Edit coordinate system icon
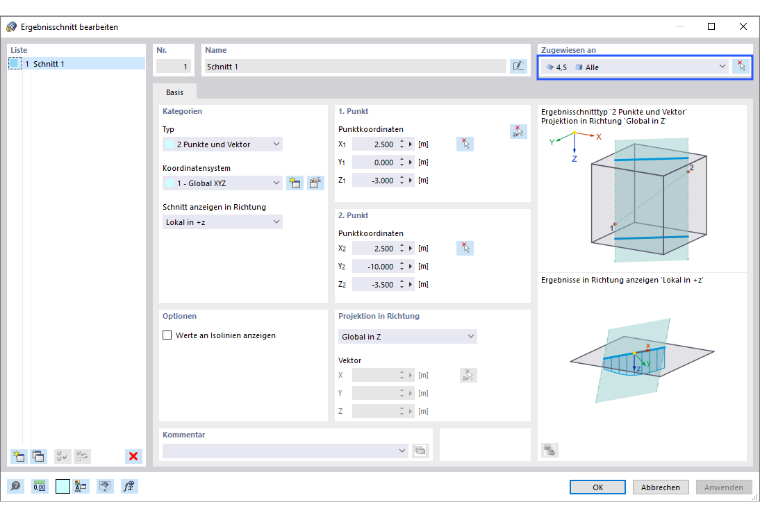This screenshot has height=517, width=760. pyautogui.click(x=316, y=183)
